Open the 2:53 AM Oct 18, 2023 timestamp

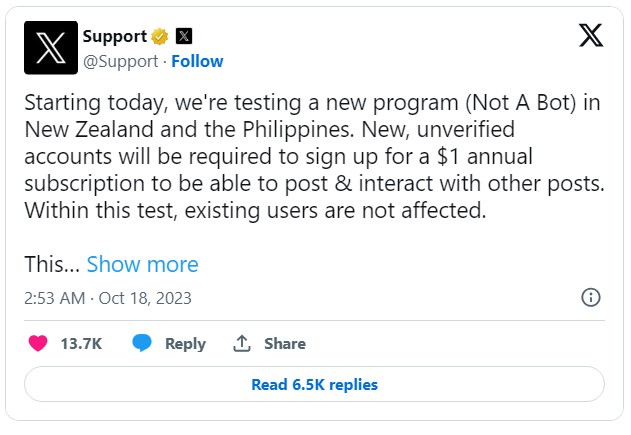tap(107, 298)
